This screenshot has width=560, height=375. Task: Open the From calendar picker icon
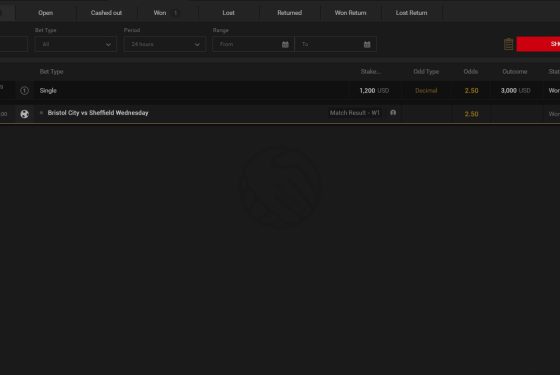(285, 45)
